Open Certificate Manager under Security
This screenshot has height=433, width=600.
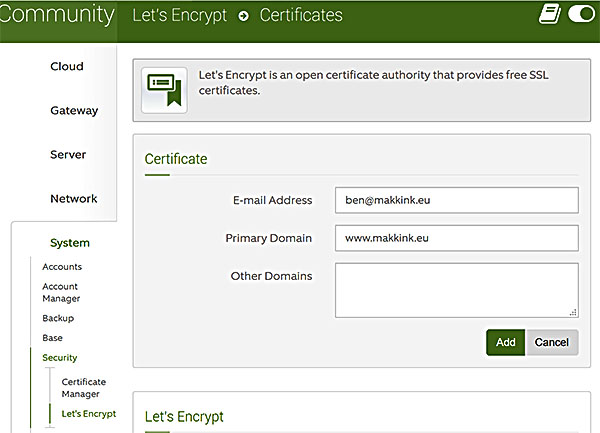pos(83,388)
